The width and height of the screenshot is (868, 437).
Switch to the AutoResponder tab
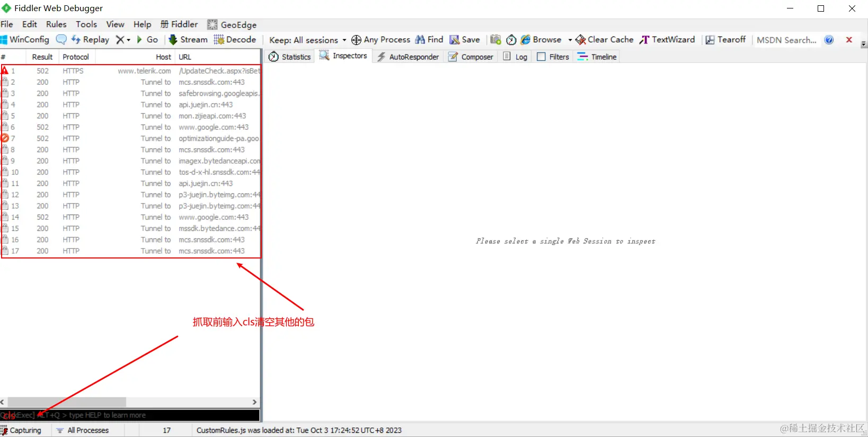(x=408, y=57)
